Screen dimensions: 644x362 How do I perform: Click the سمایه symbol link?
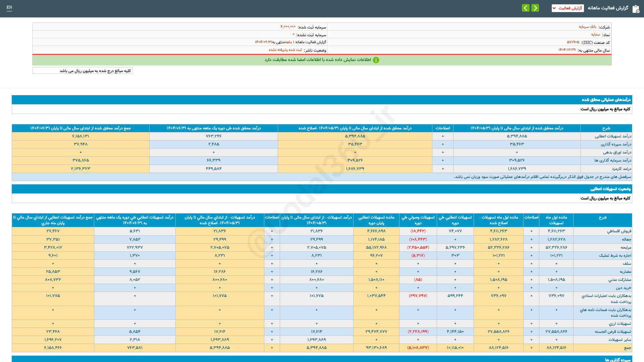595,35
